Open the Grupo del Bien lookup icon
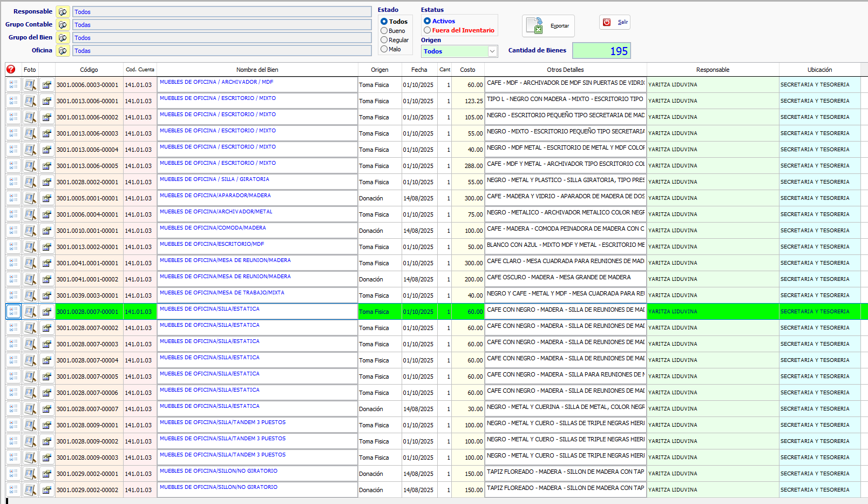This screenshot has width=868, height=504. pyautogui.click(x=63, y=38)
